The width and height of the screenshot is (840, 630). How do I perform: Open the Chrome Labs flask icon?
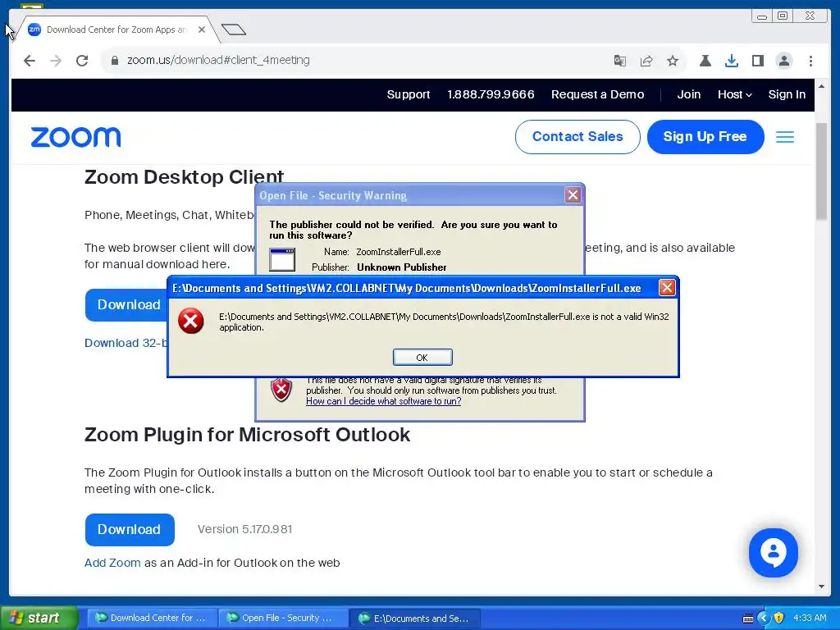tap(705, 61)
